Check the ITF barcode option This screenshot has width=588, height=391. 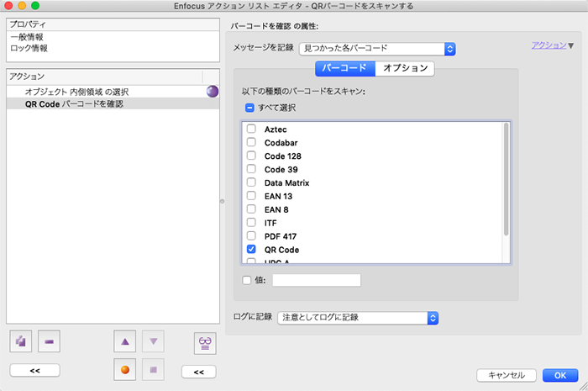pyautogui.click(x=251, y=223)
